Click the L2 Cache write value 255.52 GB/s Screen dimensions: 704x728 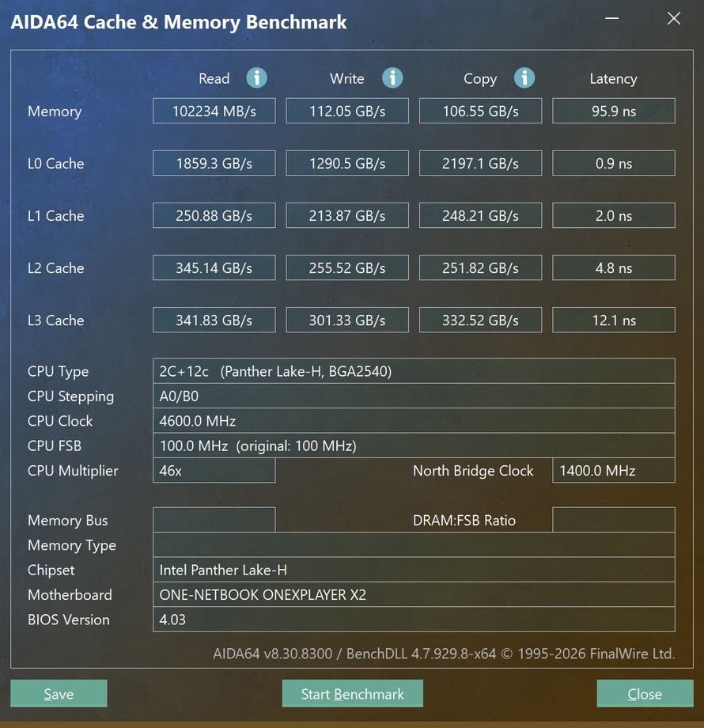(347, 267)
